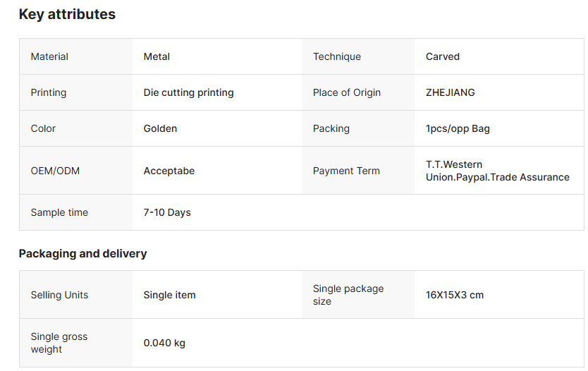Select the Single item value
Image resolution: width=588 pixels, height=371 pixels.
click(169, 296)
